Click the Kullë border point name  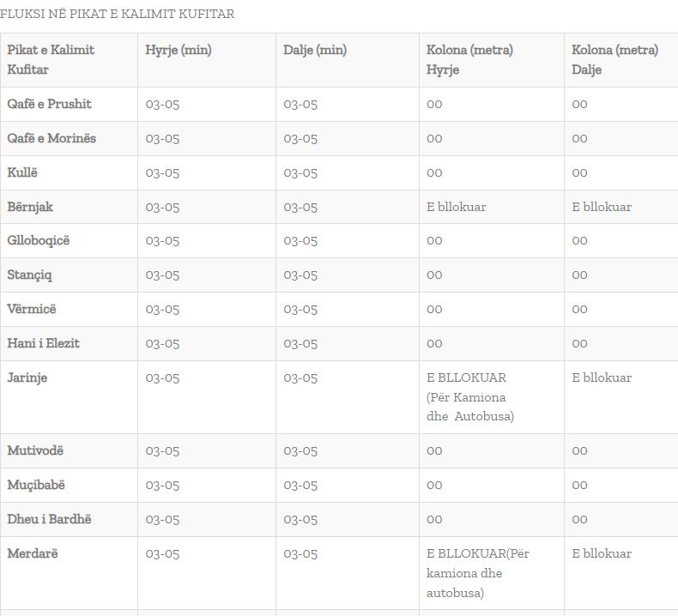click(23, 172)
